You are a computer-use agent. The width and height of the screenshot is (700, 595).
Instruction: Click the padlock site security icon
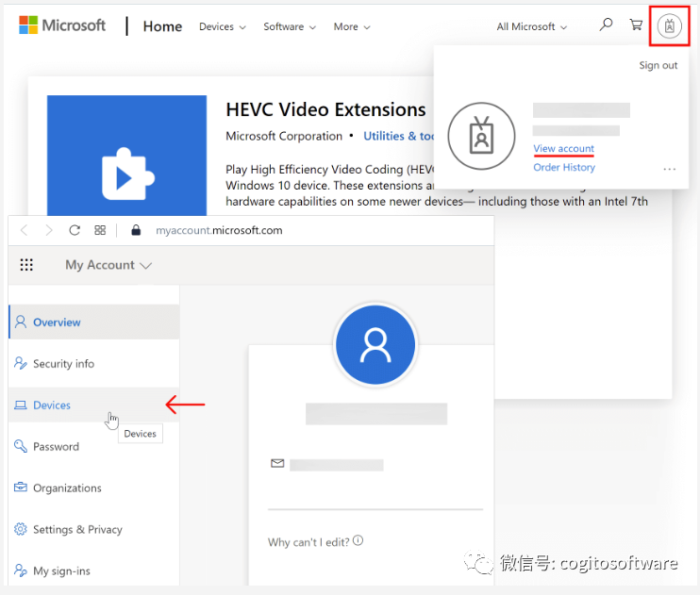(x=136, y=230)
